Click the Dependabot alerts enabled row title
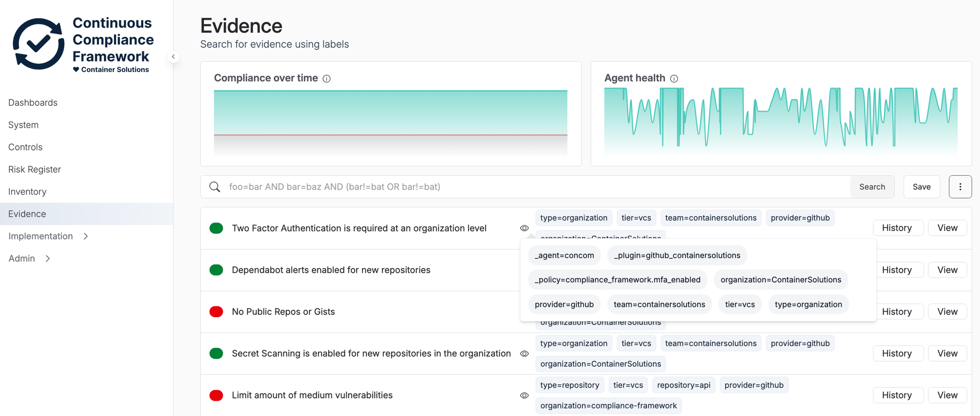The image size is (980, 416). [331, 270]
